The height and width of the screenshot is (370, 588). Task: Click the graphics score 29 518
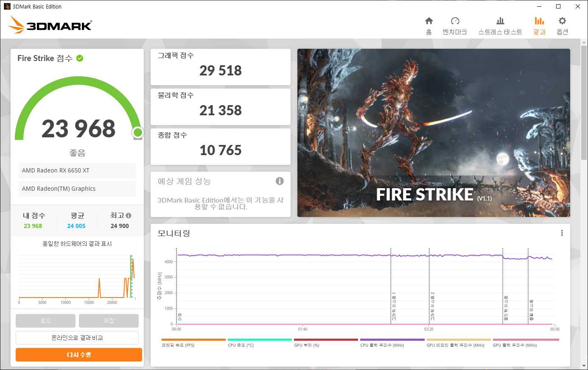tap(221, 70)
